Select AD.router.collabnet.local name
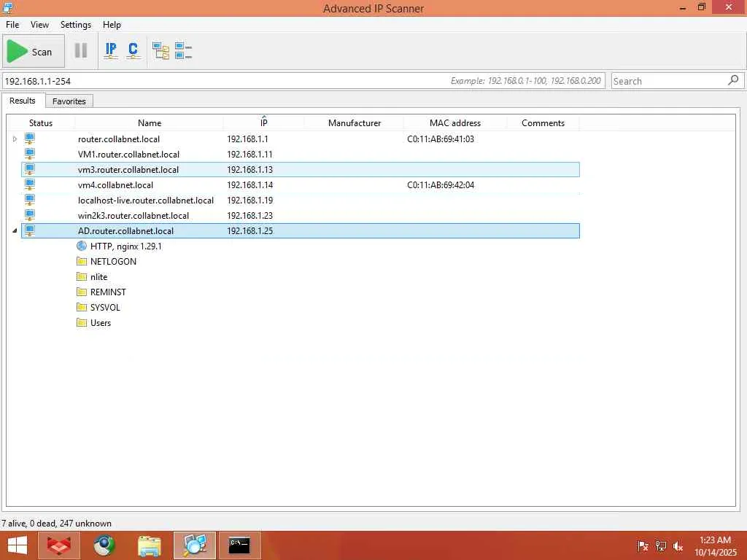Viewport: 747px width, 560px height. 125,231
